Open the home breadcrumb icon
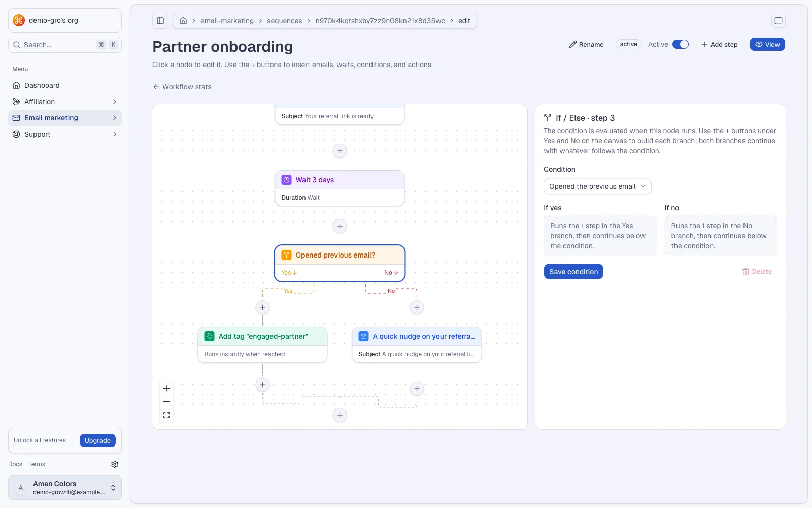 pos(183,21)
